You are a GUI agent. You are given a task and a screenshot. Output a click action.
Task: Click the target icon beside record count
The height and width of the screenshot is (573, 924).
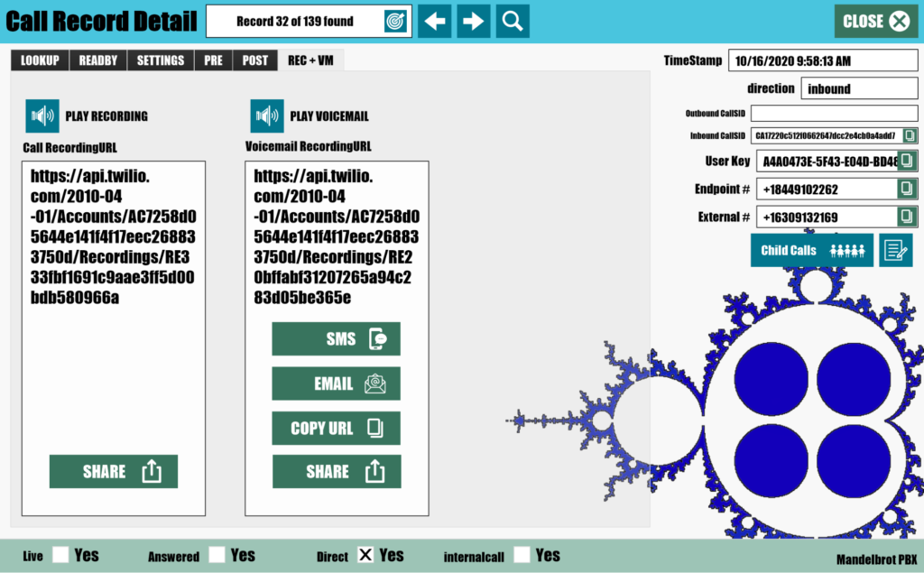coord(395,22)
